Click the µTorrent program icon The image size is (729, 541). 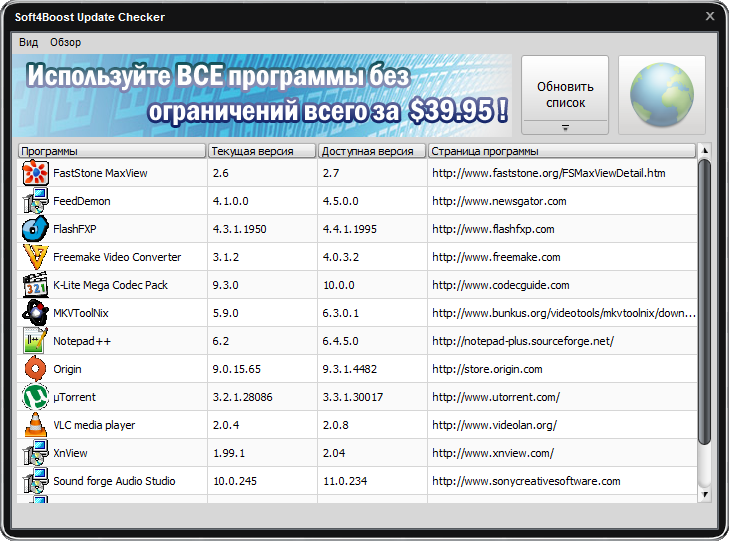coord(35,396)
